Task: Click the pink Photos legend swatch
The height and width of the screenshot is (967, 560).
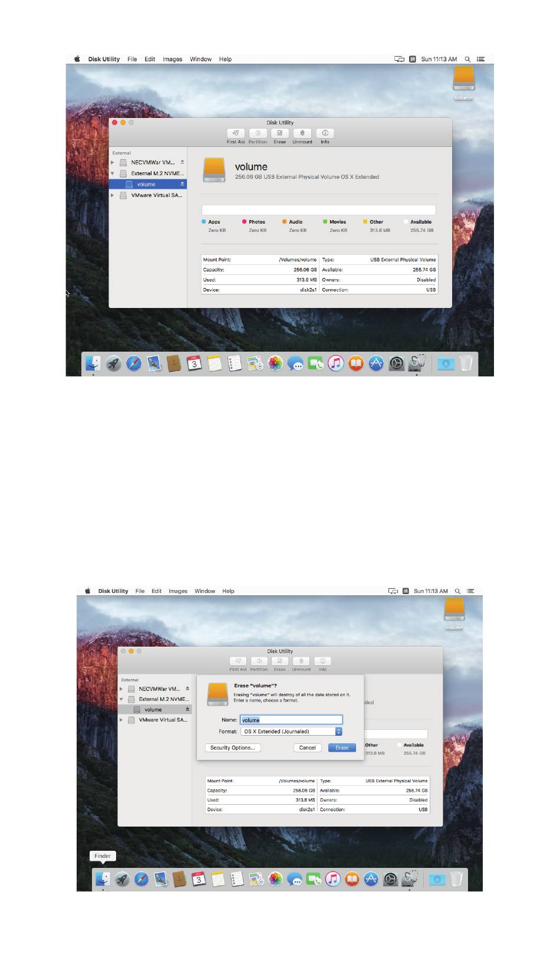Action: pyautogui.click(x=244, y=222)
